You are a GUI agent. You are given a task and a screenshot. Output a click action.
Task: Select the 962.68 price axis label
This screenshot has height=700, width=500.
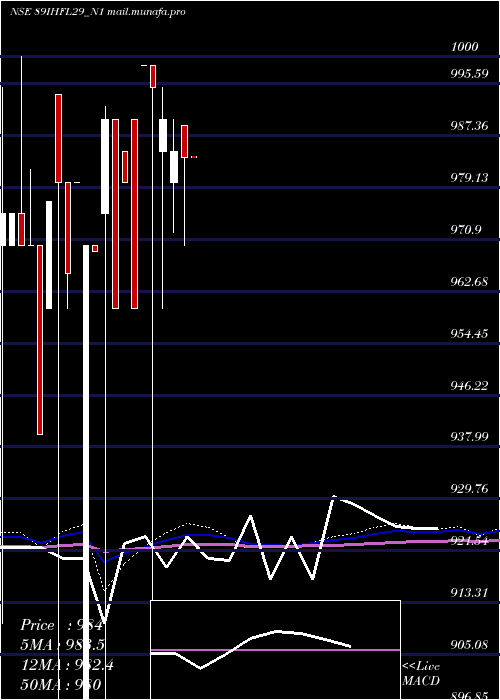click(x=469, y=282)
